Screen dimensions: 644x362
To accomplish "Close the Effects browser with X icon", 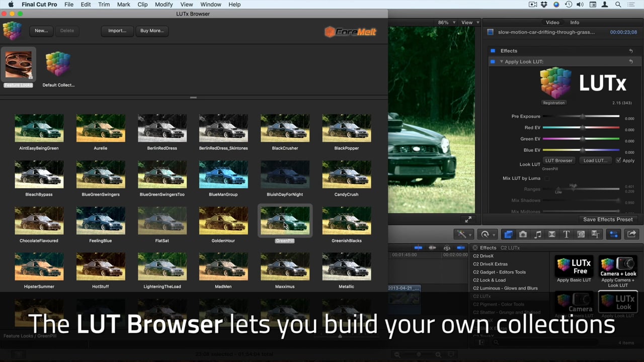I will point(475,247).
